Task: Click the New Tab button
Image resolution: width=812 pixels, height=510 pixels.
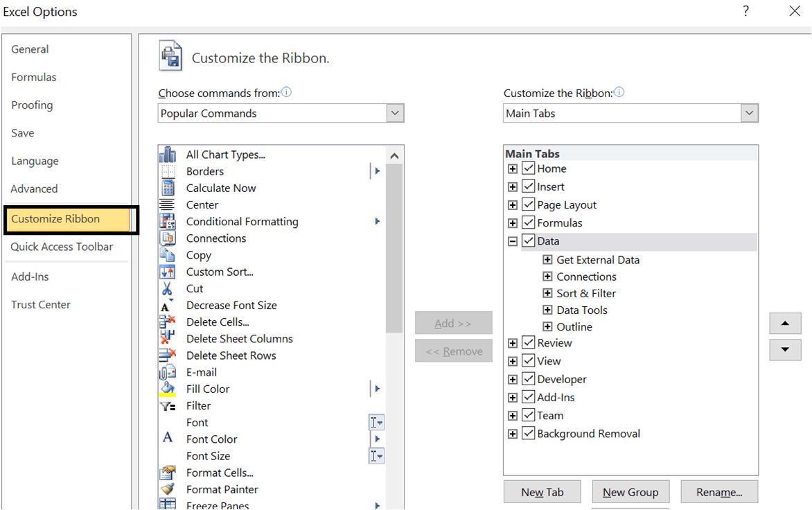Action: coord(542,491)
